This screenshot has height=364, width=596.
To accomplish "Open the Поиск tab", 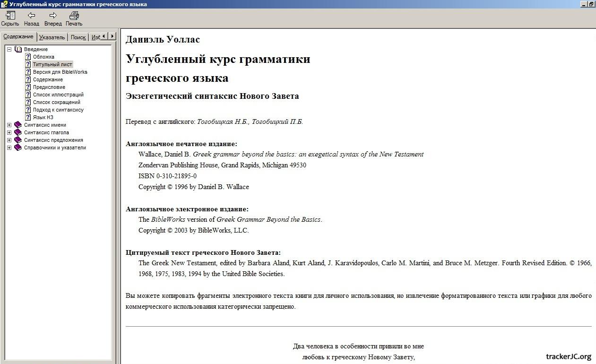I will 78,37.
